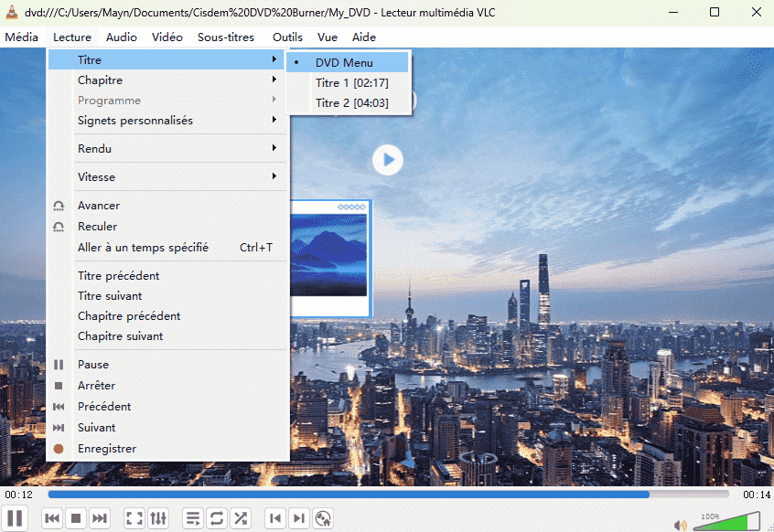Open the Vidéo menu
Viewport: 774px width, 532px height.
(167, 37)
